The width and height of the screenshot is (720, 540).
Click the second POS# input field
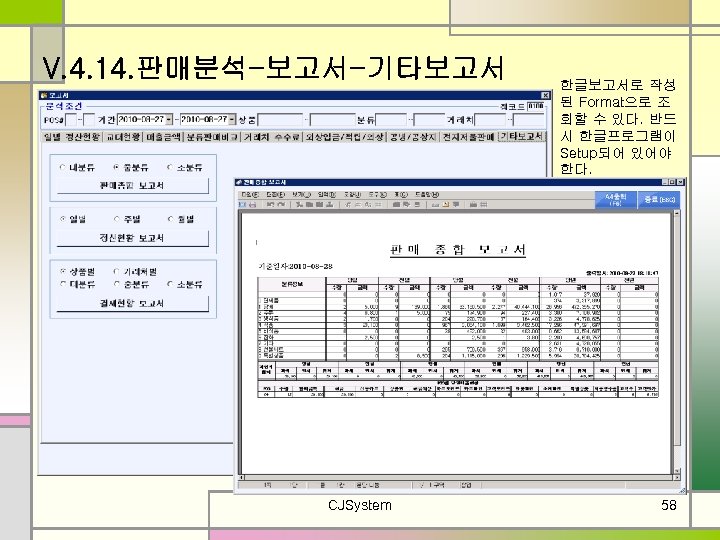(90, 120)
